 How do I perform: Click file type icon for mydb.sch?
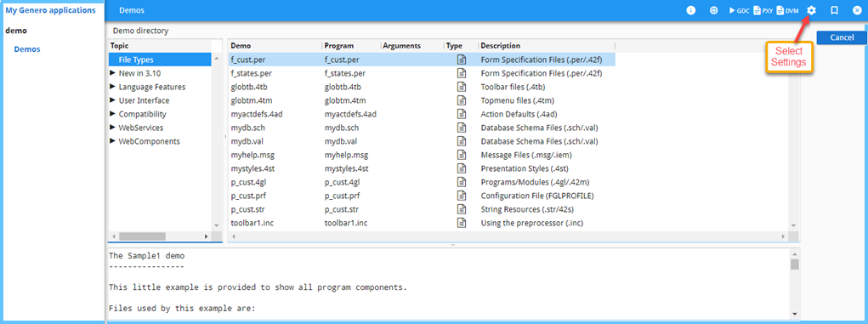tap(461, 128)
